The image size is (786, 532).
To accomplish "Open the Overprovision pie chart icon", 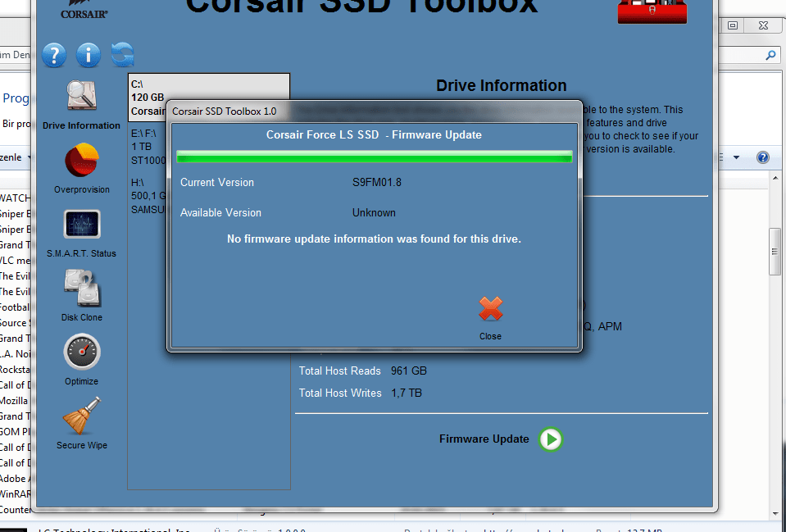I will click(82, 160).
